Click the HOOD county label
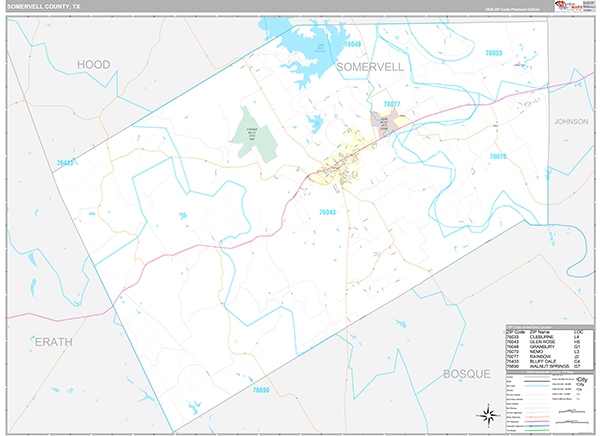This screenshot has height=436, width=600. pyautogui.click(x=94, y=64)
